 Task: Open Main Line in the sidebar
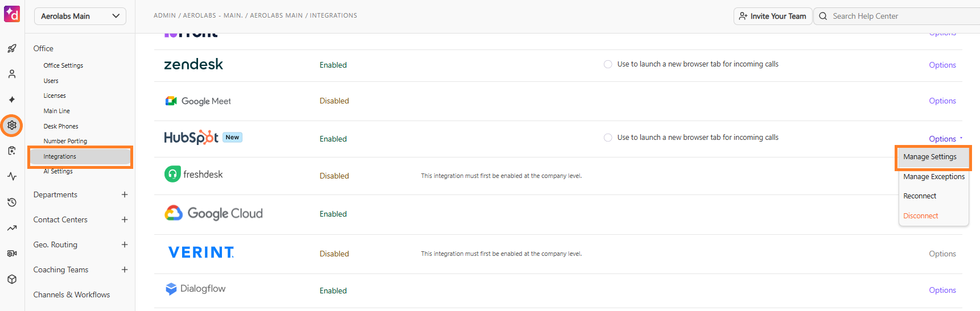pos(56,111)
